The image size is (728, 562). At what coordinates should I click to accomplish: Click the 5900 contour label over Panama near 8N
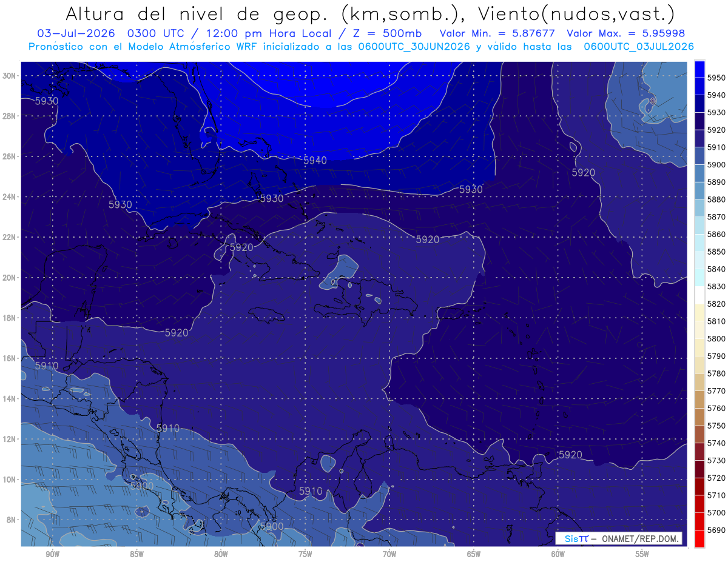click(271, 526)
